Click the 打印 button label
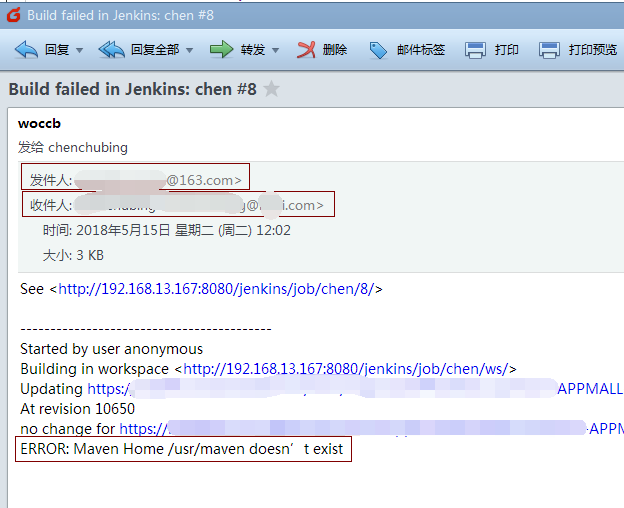This screenshot has height=508, width=624. click(x=506, y=50)
